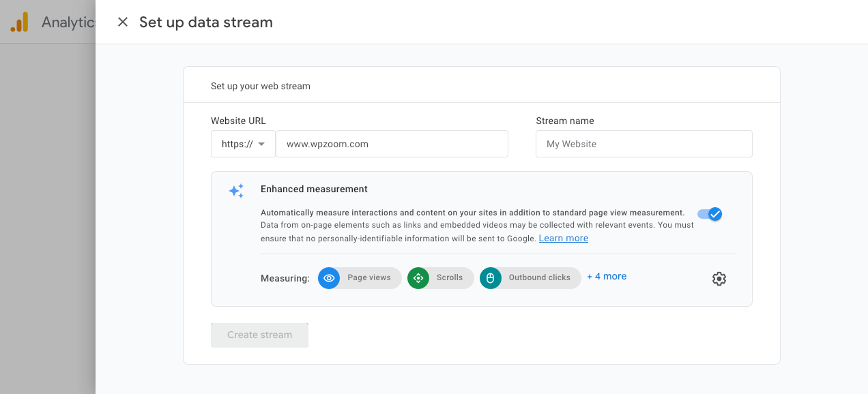Image resolution: width=868 pixels, height=394 pixels.
Task: Open the Learn more link
Action: 563,238
